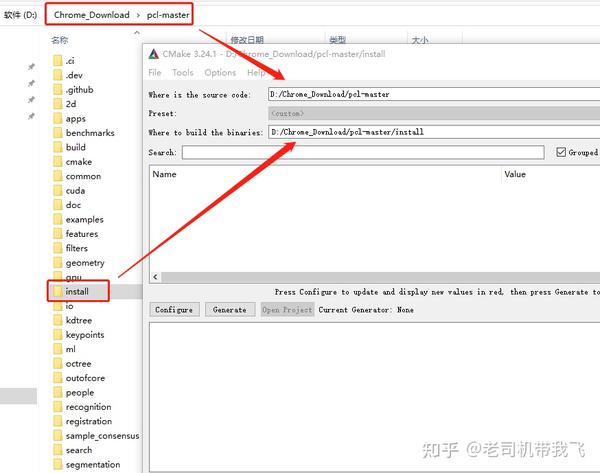600x473 pixels.
Task: Click the CMake output log area
Action: click(x=374, y=397)
